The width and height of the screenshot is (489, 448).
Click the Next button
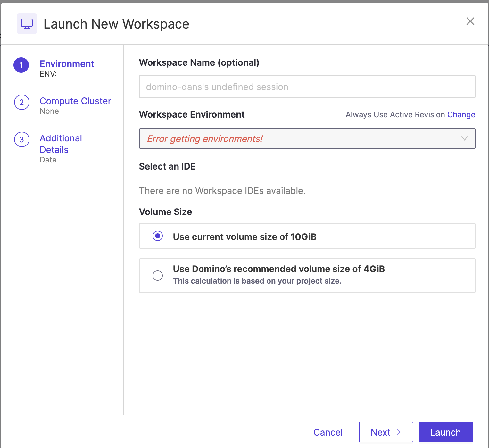(x=386, y=432)
